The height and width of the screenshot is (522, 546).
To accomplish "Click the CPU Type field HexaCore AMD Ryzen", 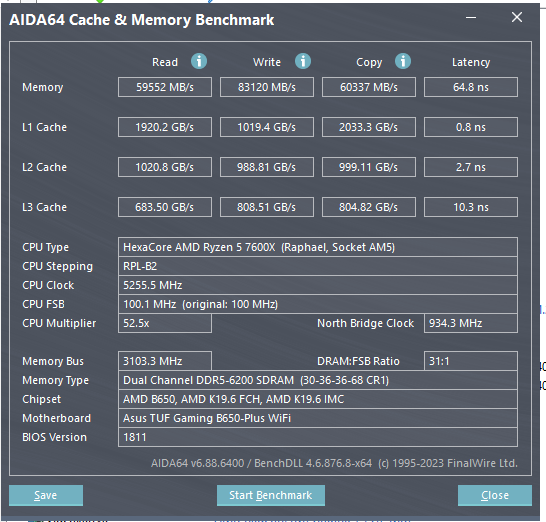I will point(318,247).
